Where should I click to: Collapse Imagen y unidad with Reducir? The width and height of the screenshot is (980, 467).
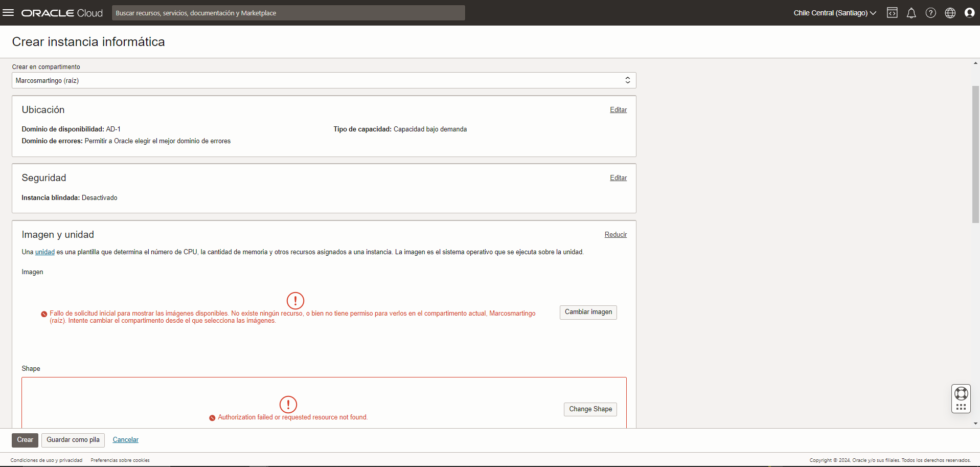pos(616,235)
